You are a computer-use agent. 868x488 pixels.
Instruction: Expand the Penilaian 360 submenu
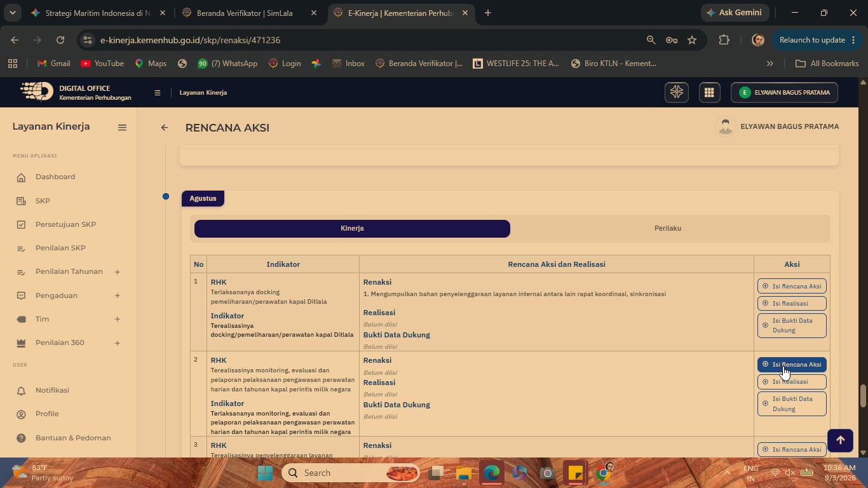117,343
